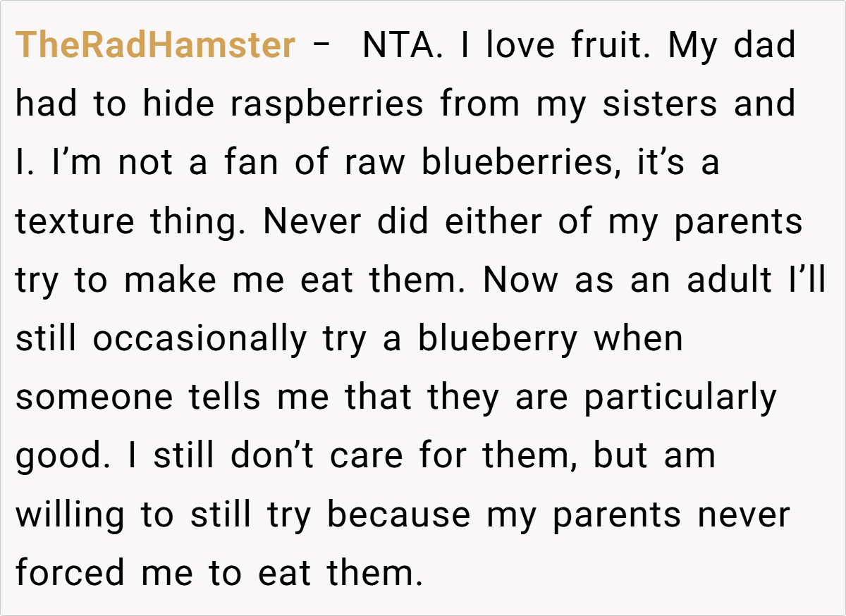Open TheRadHamster user profile link
This screenshot has width=846, height=616.
[155, 46]
